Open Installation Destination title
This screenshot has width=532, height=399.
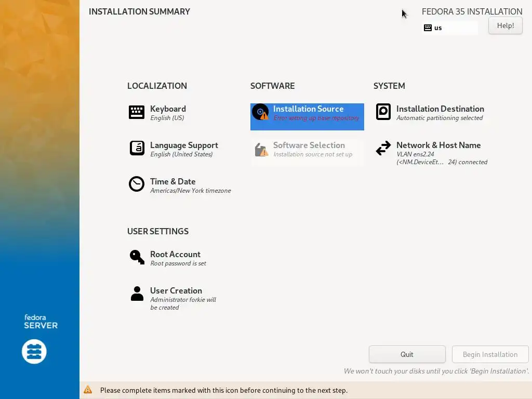coord(440,109)
